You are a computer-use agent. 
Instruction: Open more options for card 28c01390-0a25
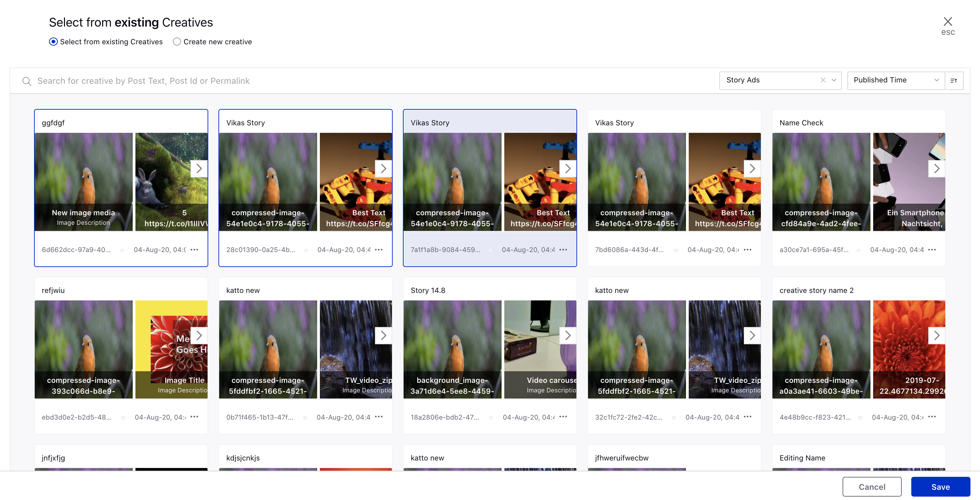click(379, 250)
